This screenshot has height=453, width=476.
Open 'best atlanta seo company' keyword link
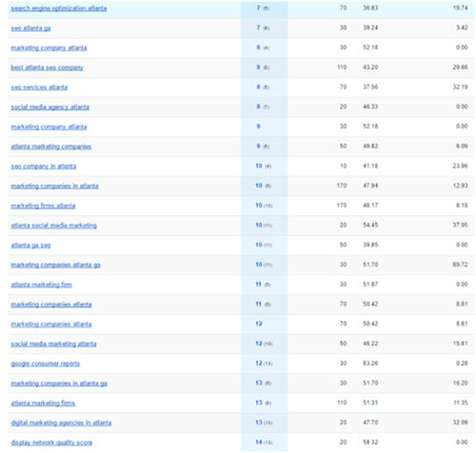coord(47,68)
